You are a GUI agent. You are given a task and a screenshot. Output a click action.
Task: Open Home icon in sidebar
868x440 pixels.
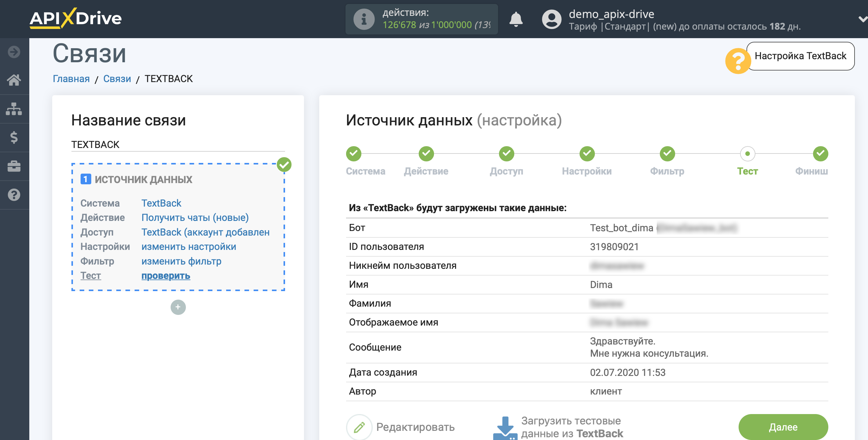click(14, 80)
